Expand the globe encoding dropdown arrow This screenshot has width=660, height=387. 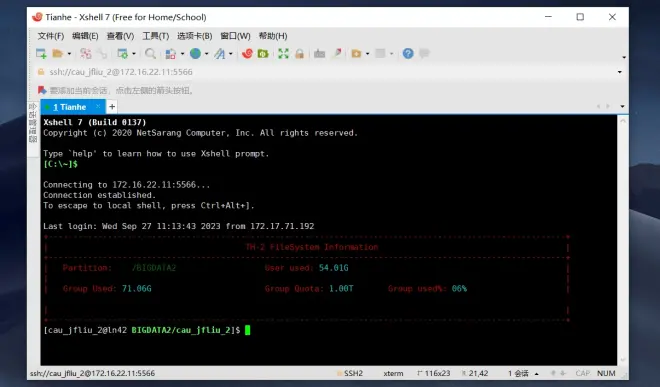pos(207,54)
